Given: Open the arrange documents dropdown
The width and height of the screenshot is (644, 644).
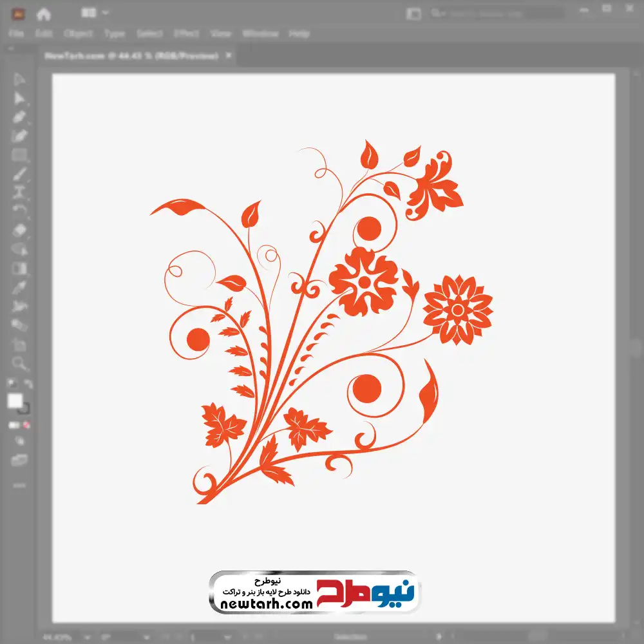Looking at the screenshot, I should (x=95, y=13).
